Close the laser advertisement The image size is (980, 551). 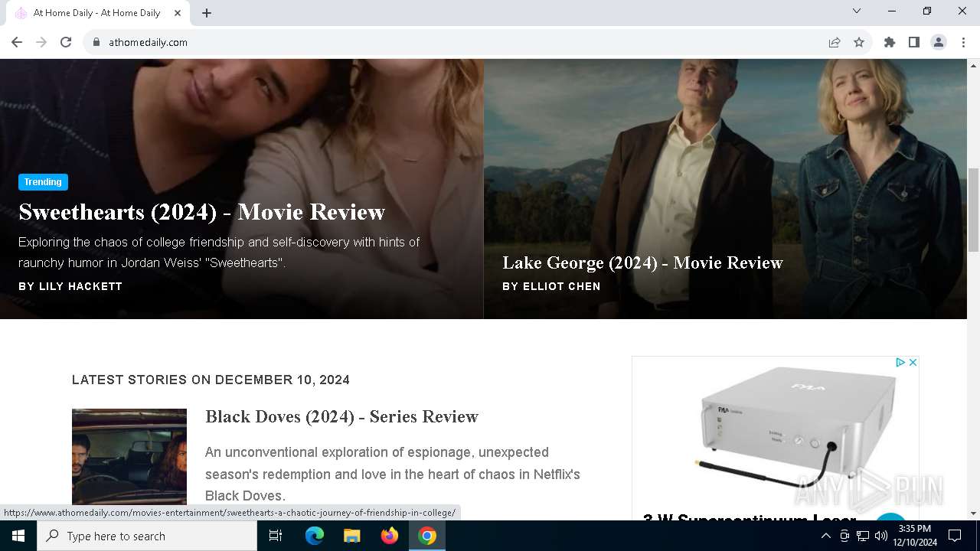[913, 363]
